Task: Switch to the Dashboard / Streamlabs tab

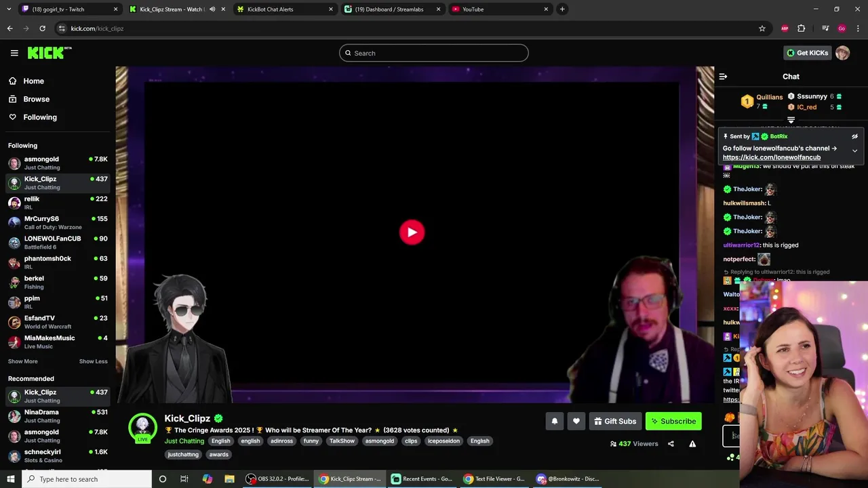Action: (x=392, y=9)
